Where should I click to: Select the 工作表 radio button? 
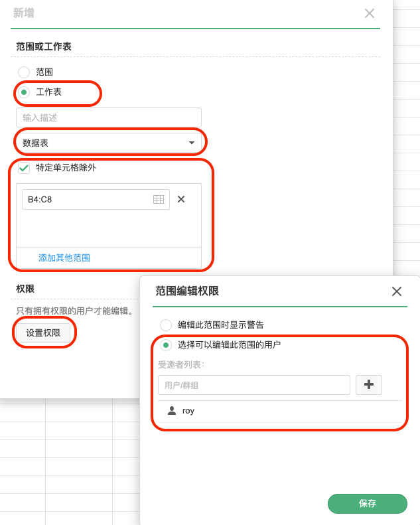[x=24, y=92]
